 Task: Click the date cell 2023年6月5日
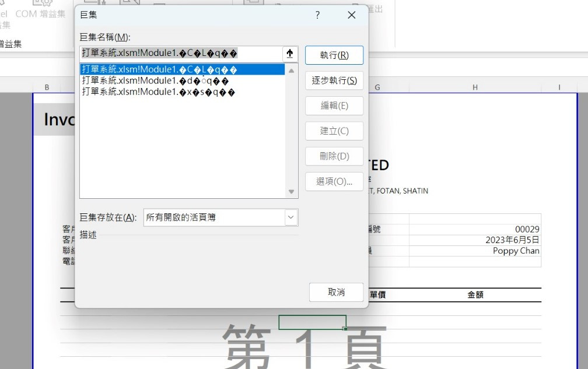[x=475, y=240]
